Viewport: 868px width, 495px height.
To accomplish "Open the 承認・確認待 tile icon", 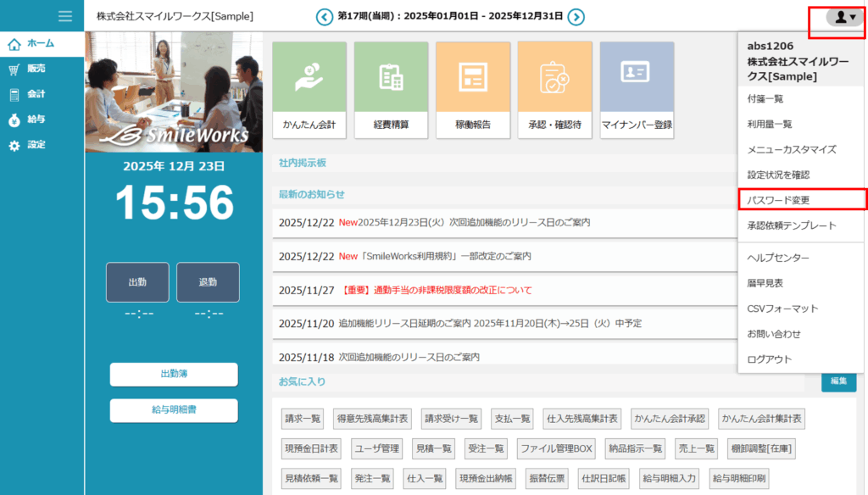I will click(554, 77).
